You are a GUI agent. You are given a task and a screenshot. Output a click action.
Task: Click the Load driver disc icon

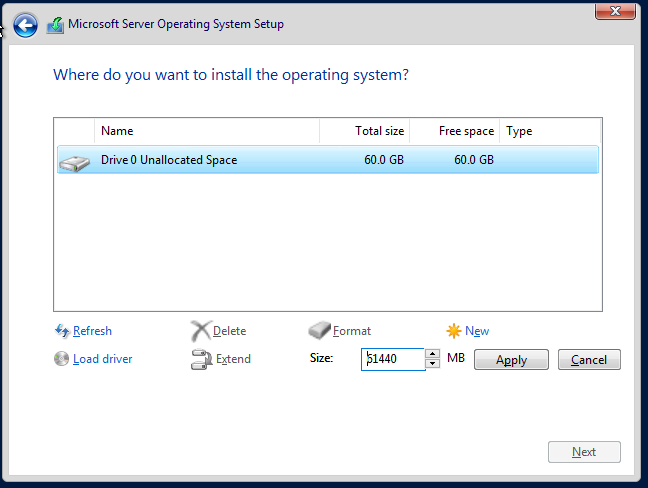coord(61,359)
